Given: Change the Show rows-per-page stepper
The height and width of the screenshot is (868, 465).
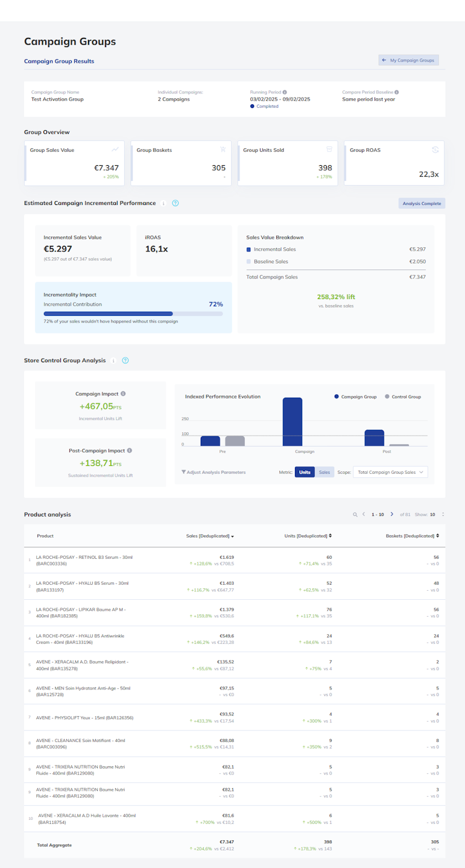Looking at the screenshot, I should (x=443, y=514).
